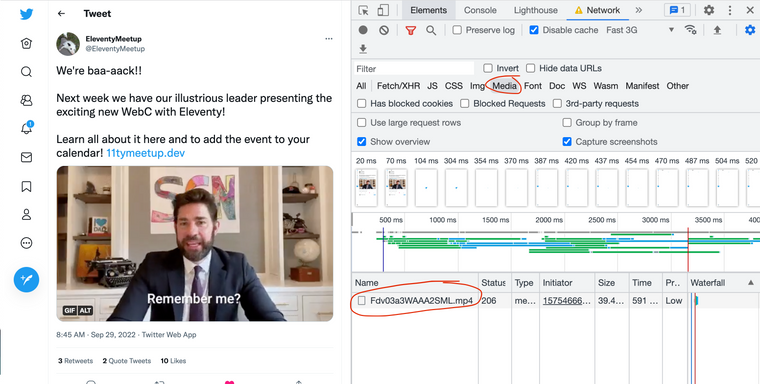Open the More circle icon in sidebar
The height and width of the screenshot is (384, 760).
[26, 243]
